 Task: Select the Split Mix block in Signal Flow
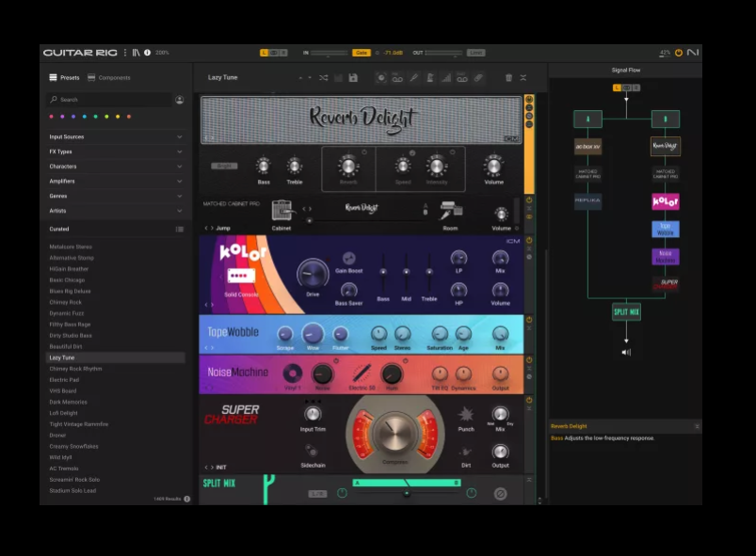tap(626, 312)
